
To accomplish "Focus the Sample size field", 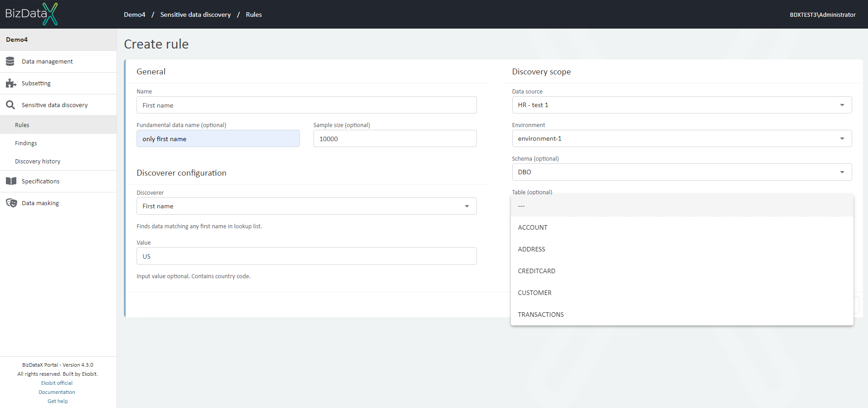I will [x=395, y=138].
